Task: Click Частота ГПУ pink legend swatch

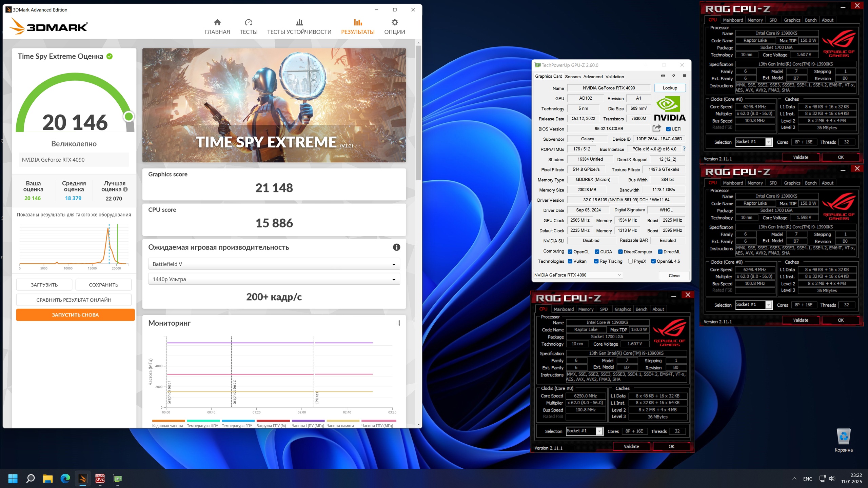Action: [x=379, y=421]
